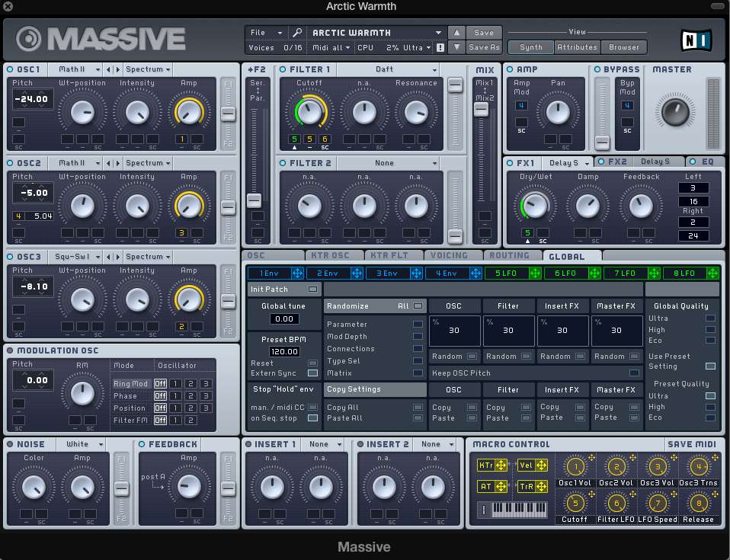The image size is (730, 560).
Task: Click the TrR trigger random modulation handle
Action: [x=542, y=486]
